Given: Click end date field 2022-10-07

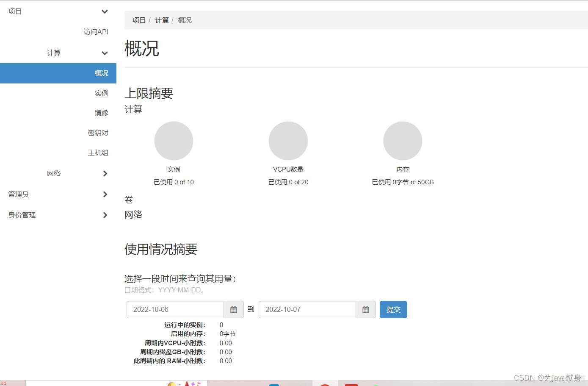Looking at the screenshot, I should click(307, 309).
